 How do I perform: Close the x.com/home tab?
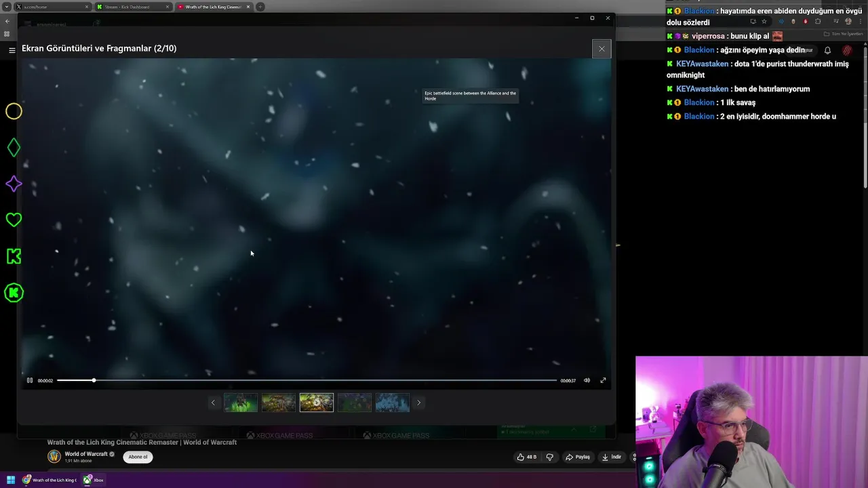(87, 7)
